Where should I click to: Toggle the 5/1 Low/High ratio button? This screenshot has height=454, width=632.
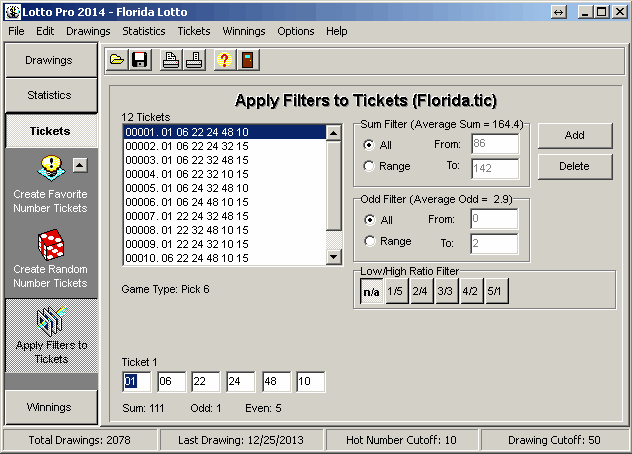tap(495, 291)
